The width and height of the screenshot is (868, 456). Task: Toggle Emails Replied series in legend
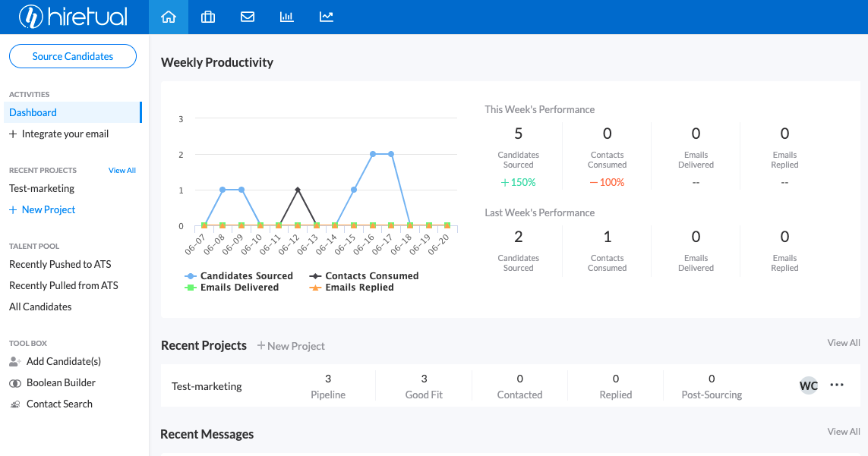click(352, 288)
